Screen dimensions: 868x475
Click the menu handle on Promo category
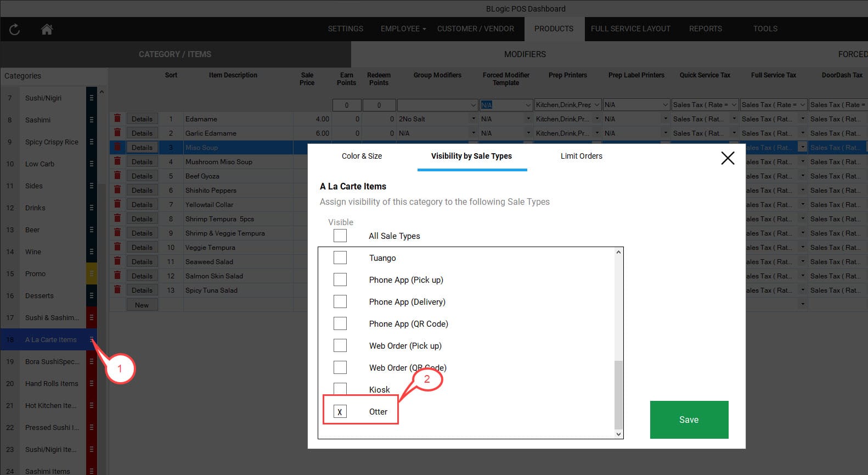click(x=92, y=273)
